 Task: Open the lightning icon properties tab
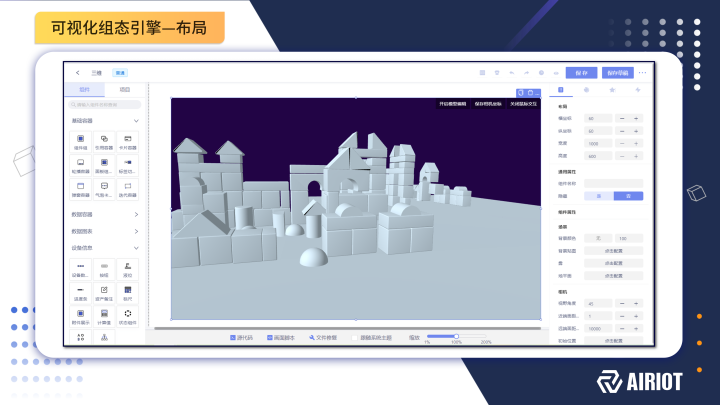click(638, 90)
